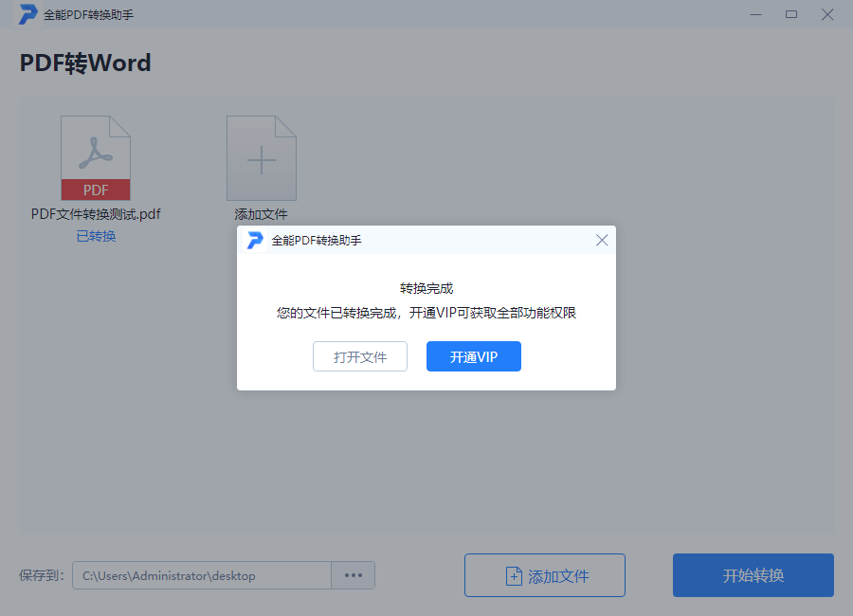
Task: Close the 转换完成 completion dialog
Action: pos(602,240)
